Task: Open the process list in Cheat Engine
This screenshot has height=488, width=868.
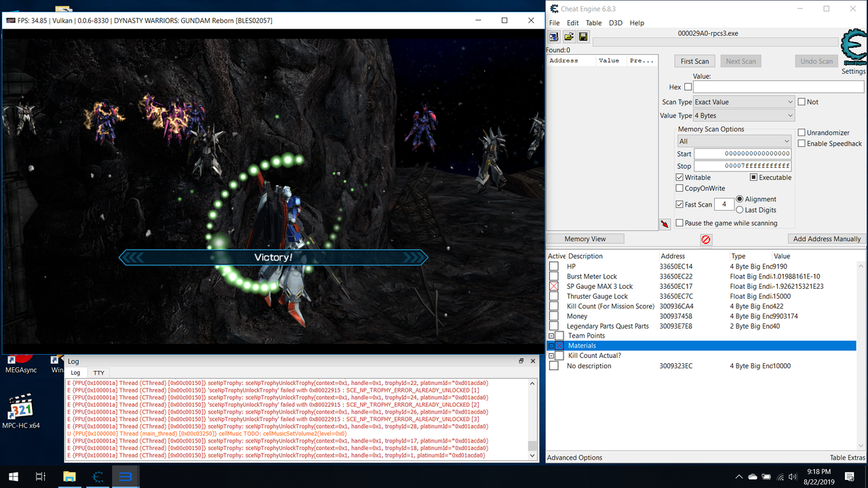Action: click(x=553, y=36)
